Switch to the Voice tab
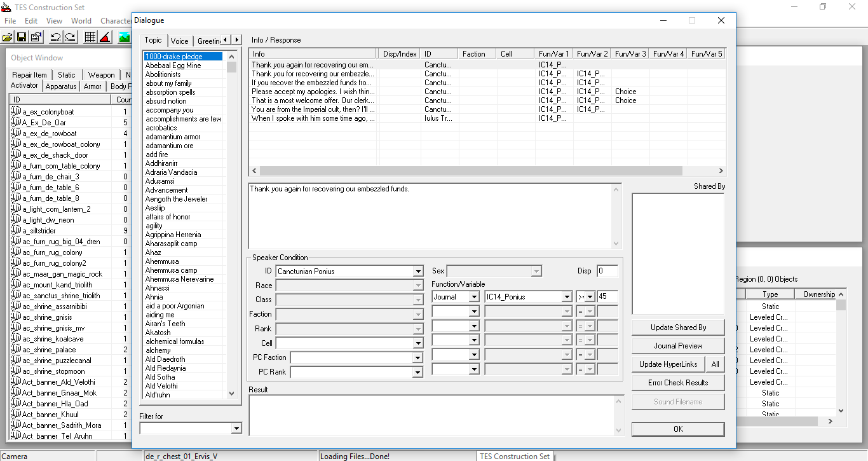 tap(179, 41)
